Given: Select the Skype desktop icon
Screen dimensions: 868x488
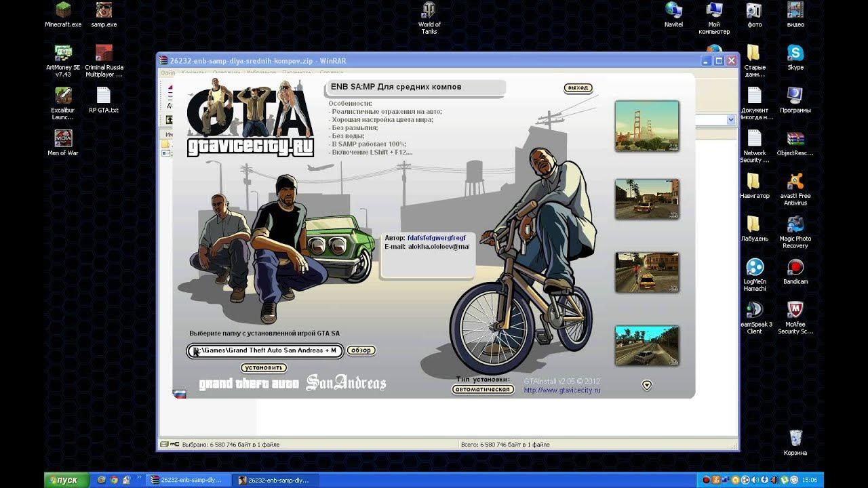Looking at the screenshot, I should (x=795, y=58).
